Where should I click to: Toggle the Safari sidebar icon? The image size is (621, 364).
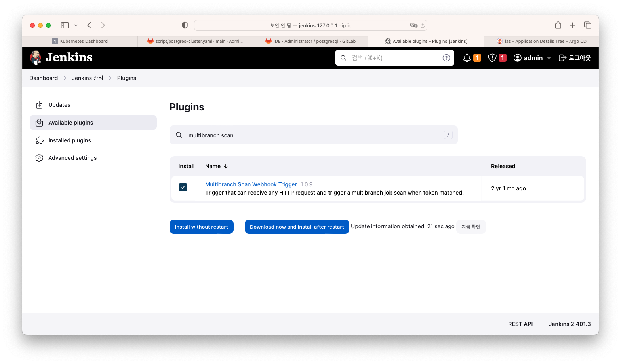[65, 25]
